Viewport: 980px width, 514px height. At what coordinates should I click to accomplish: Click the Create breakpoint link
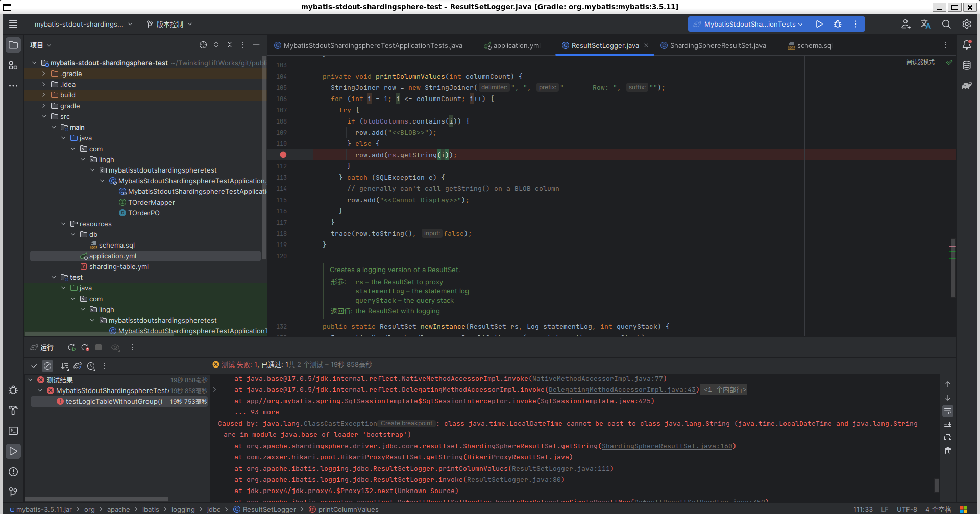(406, 423)
